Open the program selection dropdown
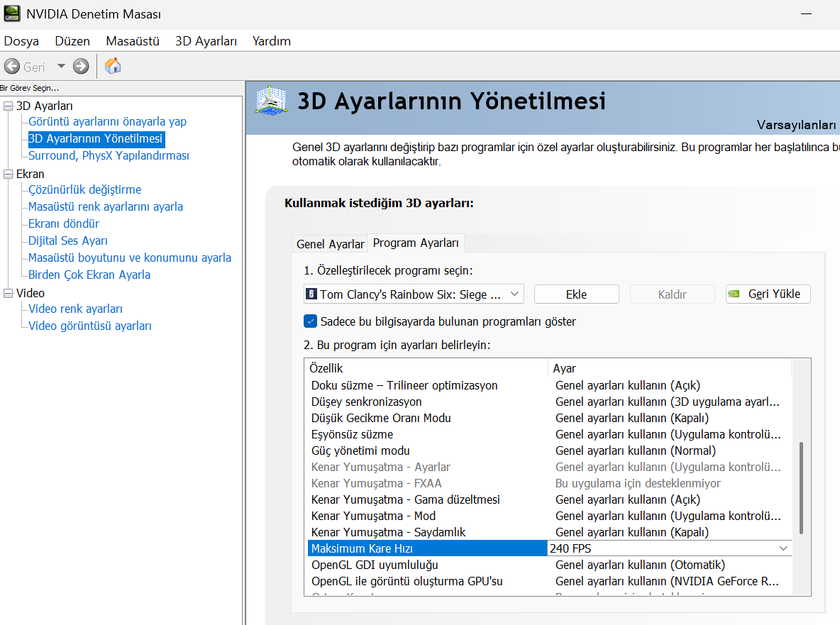 [515, 294]
